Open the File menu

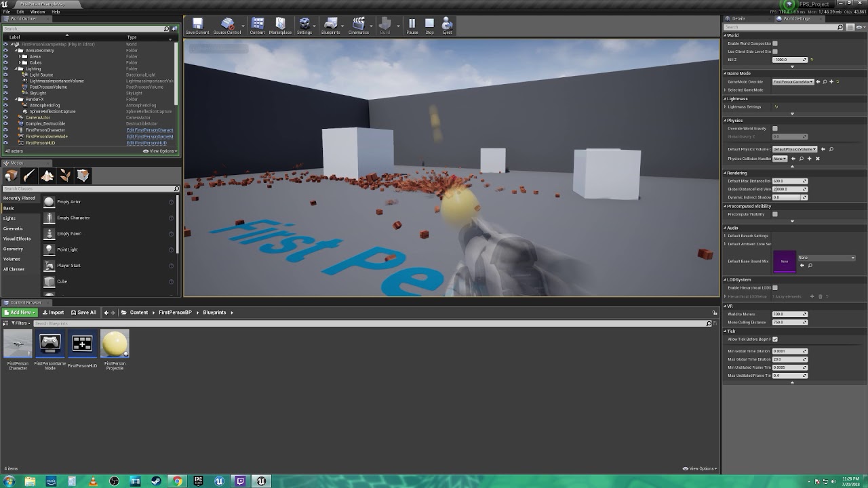point(7,12)
